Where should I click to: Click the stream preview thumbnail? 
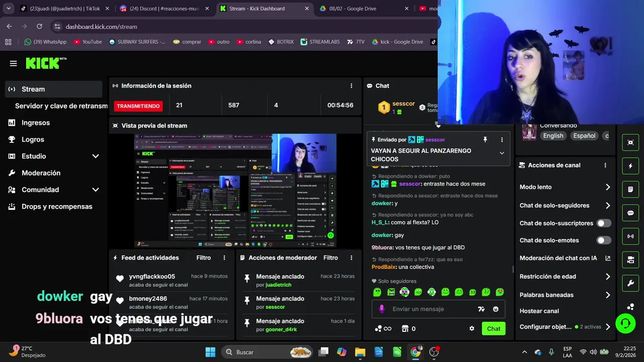pyautogui.click(x=235, y=191)
